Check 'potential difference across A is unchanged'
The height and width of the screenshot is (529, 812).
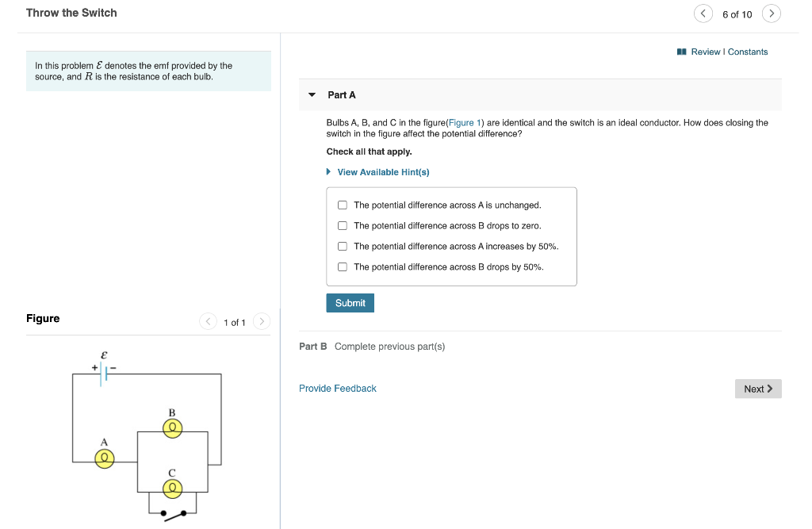click(x=343, y=205)
